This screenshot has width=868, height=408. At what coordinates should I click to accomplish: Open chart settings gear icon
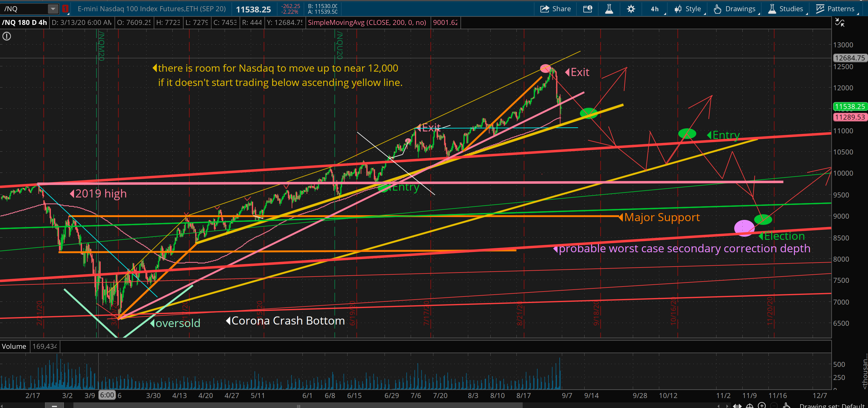point(631,9)
